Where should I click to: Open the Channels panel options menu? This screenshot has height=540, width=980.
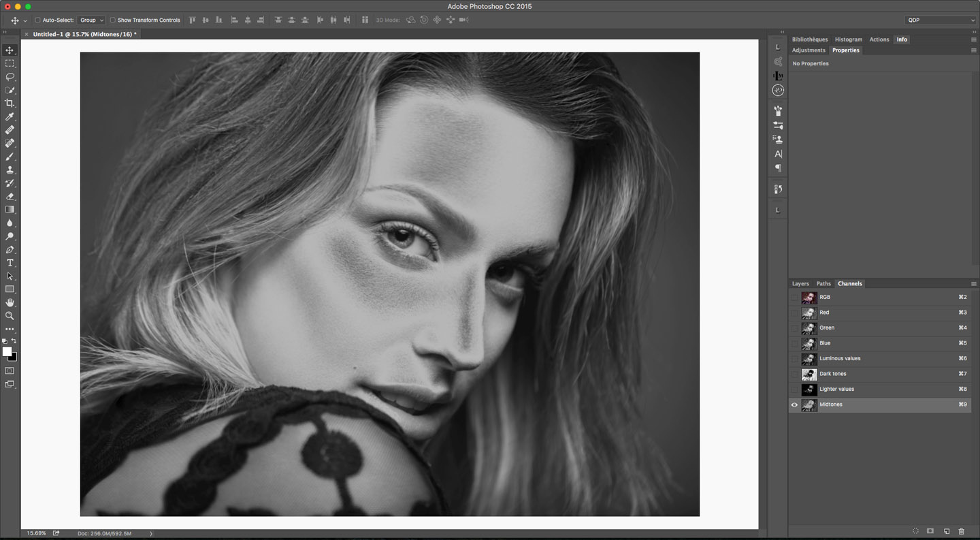(974, 284)
